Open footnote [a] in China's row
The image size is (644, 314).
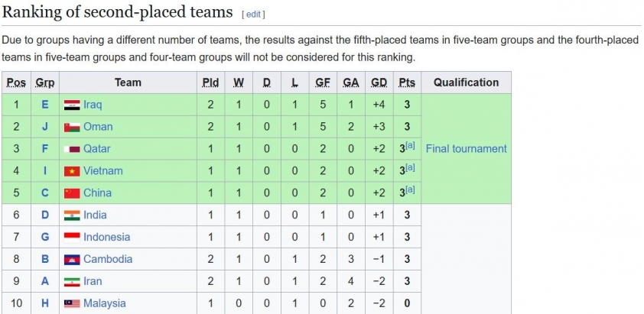(x=410, y=190)
